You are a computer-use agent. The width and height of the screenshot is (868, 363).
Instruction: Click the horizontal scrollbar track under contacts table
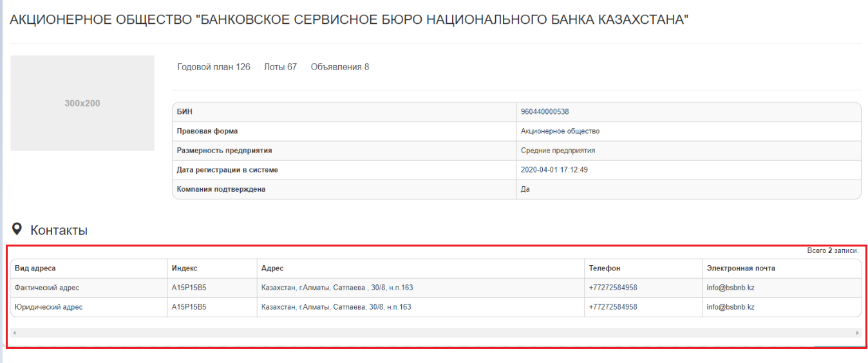click(435, 333)
